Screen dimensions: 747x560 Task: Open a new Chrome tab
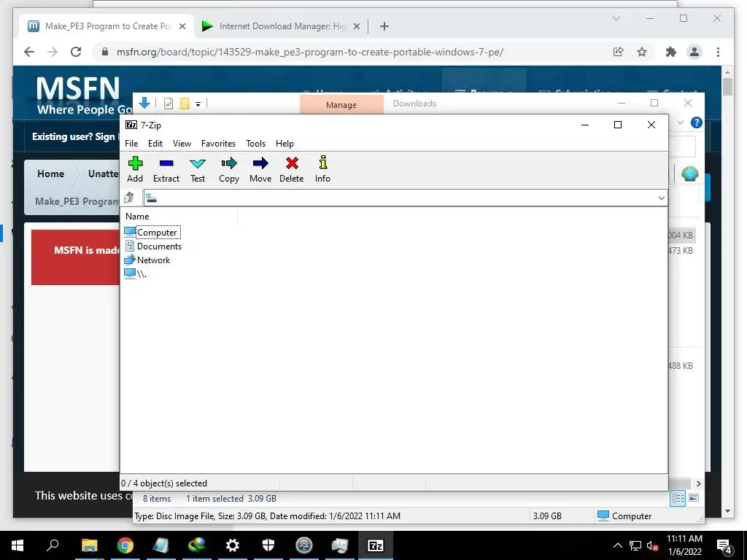coord(384,26)
